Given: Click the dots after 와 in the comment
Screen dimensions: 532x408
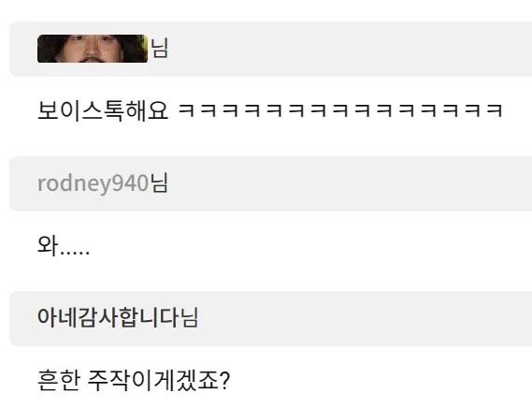Looking at the screenshot, I should click(x=75, y=253).
